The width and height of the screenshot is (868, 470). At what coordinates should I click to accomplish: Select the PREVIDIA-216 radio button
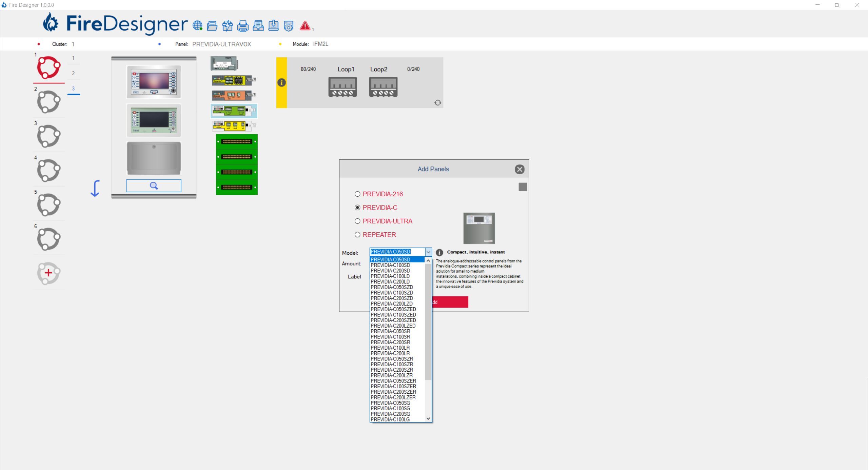(357, 194)
